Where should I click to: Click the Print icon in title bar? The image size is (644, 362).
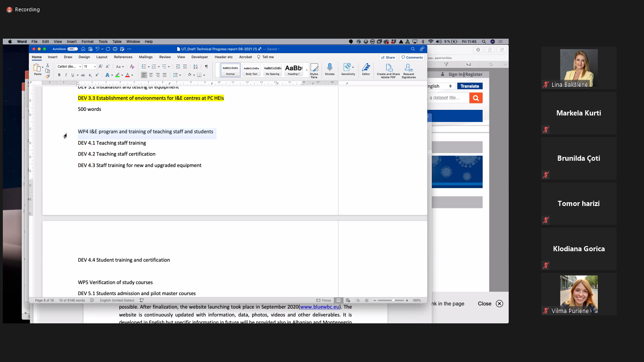click(x=115, y=49)
